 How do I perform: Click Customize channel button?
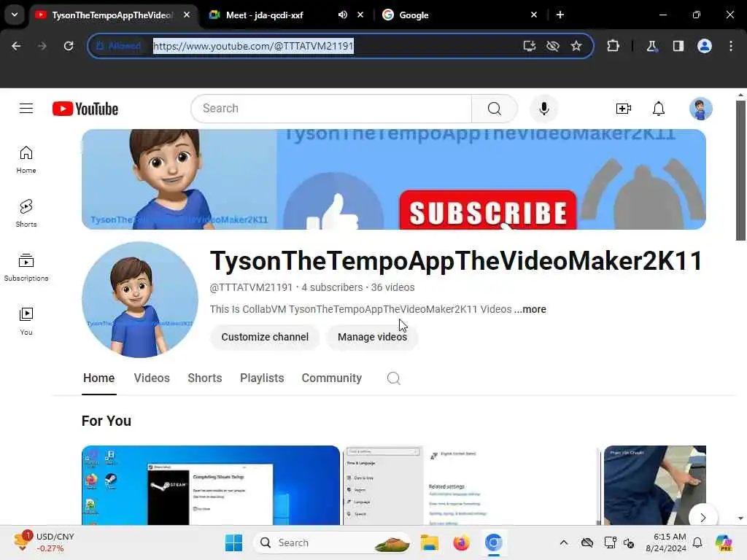click(265, 337)
